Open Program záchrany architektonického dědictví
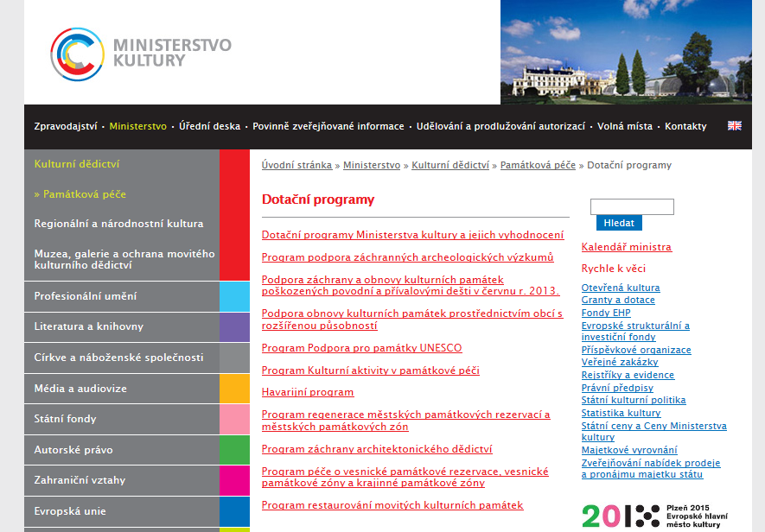The width and height of the screenshot is (765, 532). (x=377, y=449)
